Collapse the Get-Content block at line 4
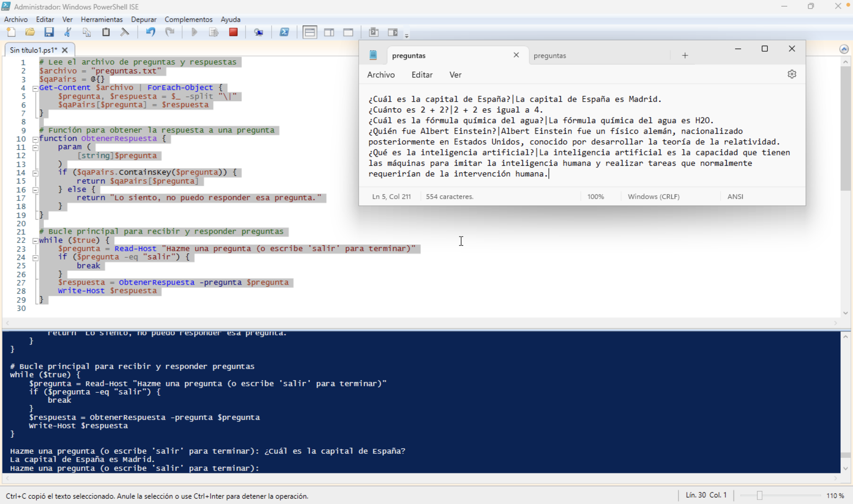The height and width of the screenshot is (504, 853). click(35, 88)
